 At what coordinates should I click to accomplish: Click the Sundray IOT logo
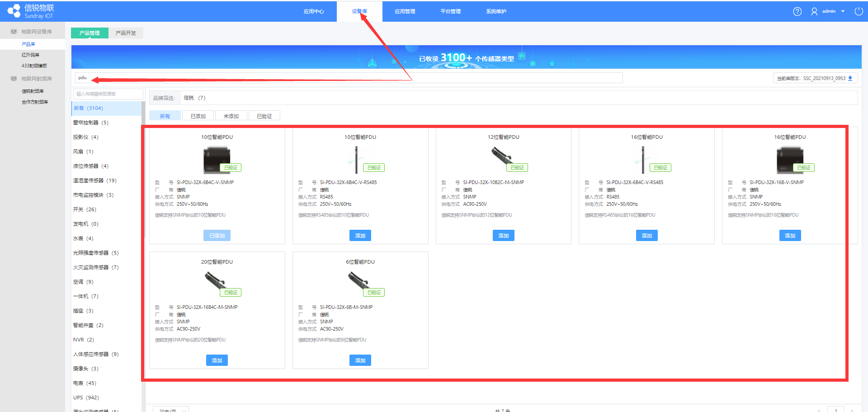click(31, 11)
